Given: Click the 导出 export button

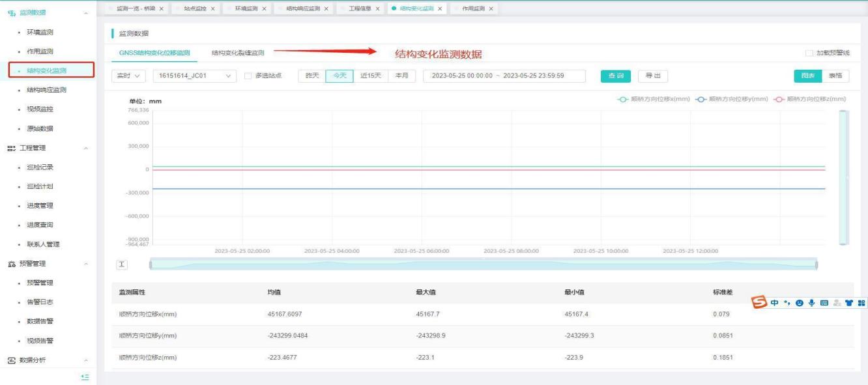Looking at the screenshot, I should (x=652, y=76).
